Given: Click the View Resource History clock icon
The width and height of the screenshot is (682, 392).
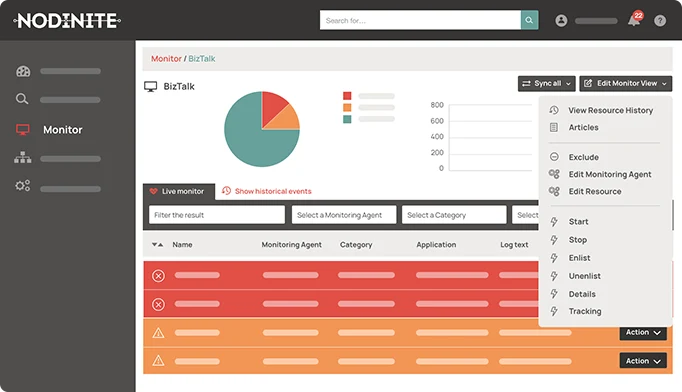Looking at the screenshot, I should (x=554, y=110).
